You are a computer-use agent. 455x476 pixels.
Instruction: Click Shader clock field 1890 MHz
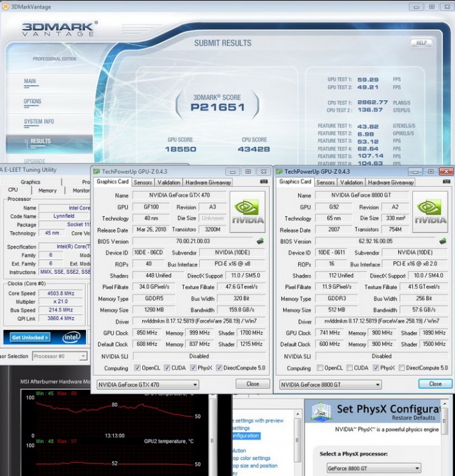click(434, 333)
